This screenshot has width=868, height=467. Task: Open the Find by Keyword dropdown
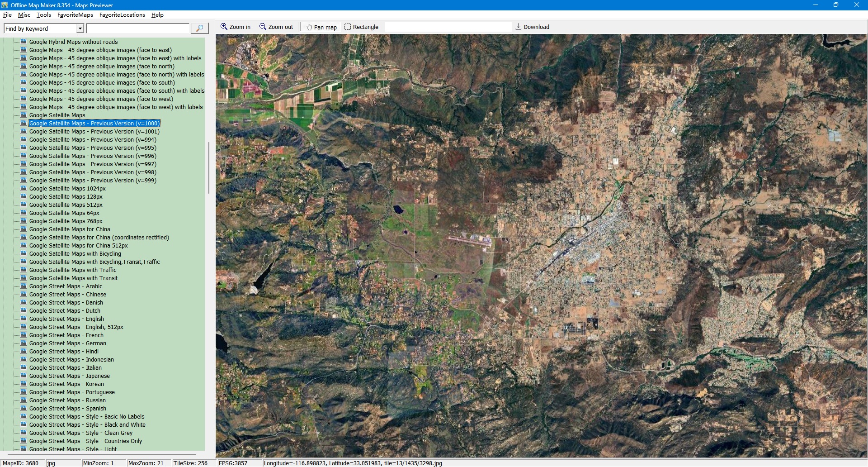coord(80,29)
